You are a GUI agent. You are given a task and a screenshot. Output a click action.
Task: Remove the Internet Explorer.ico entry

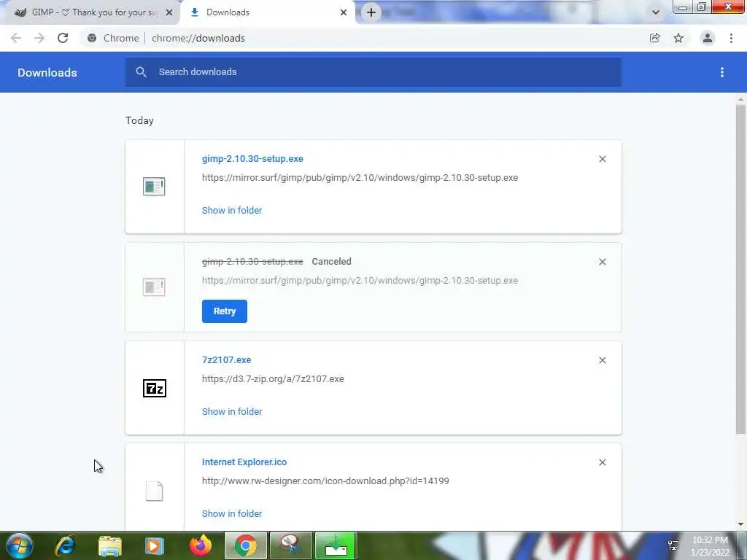pos(602,462)
